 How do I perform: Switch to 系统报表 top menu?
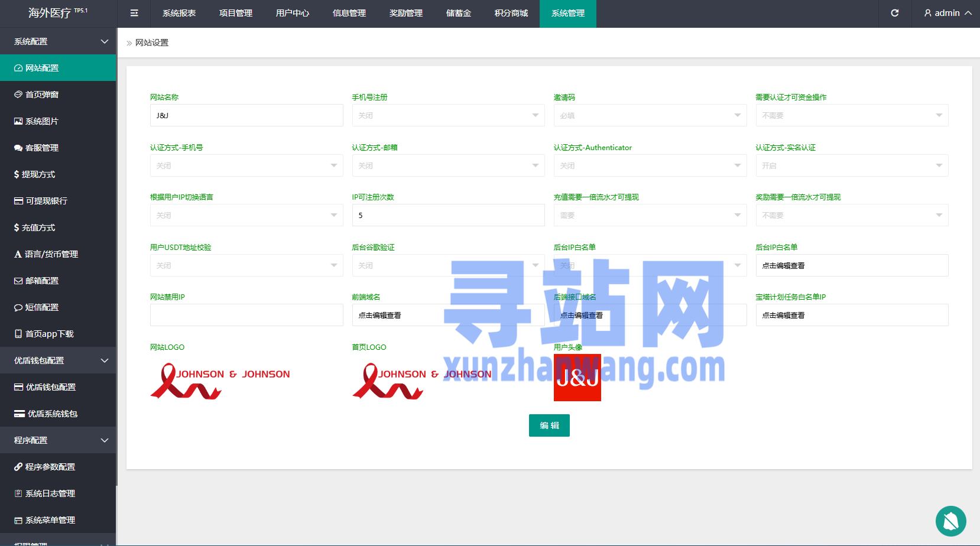point(179,13)
